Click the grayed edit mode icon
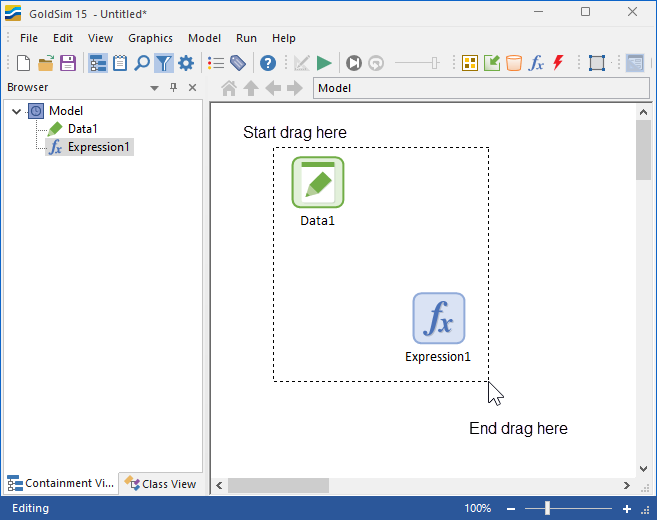 (x=301, y=63)
